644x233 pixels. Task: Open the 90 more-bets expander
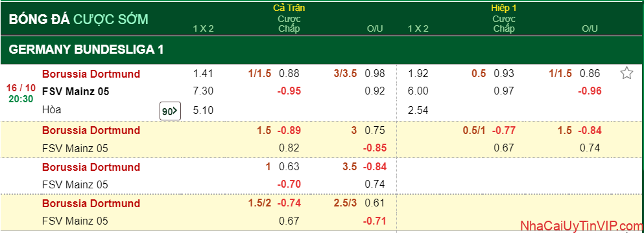(170, 111)
